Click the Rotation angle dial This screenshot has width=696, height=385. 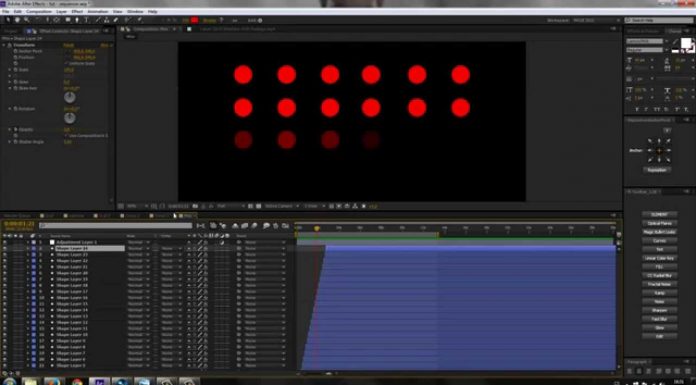click(x=70, y=118)
